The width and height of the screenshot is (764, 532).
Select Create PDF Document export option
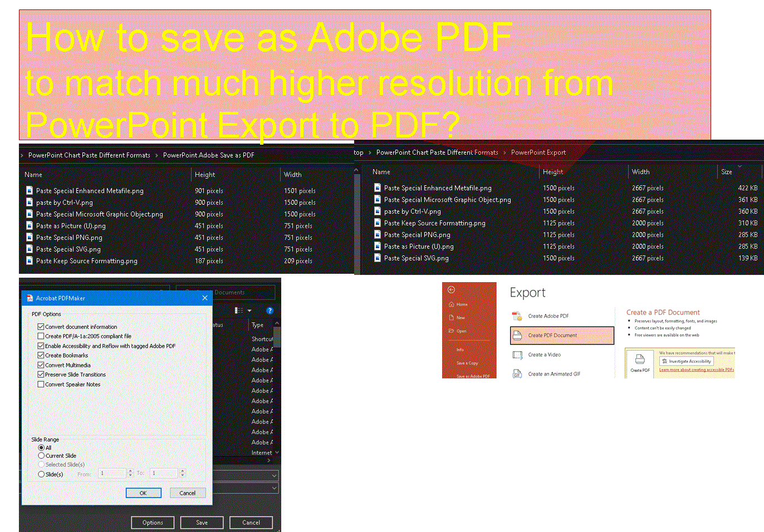[x=562, y=336]
